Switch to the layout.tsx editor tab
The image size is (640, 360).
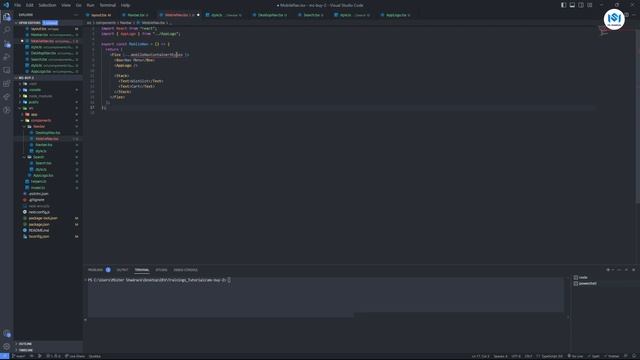[101, 15]
